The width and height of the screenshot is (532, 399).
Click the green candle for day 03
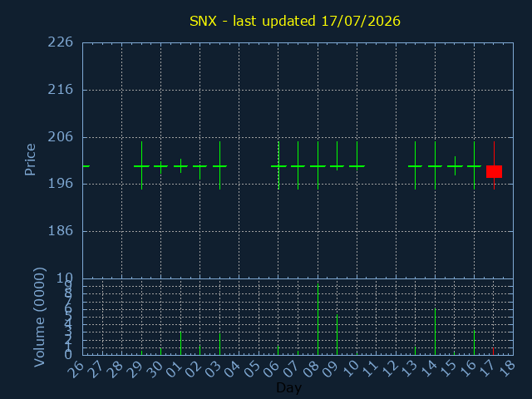click(219, 165)
